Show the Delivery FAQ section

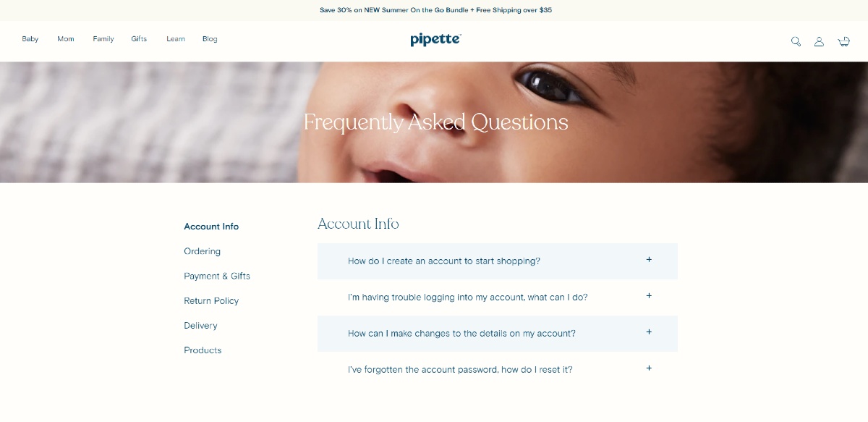click(200, 326)
